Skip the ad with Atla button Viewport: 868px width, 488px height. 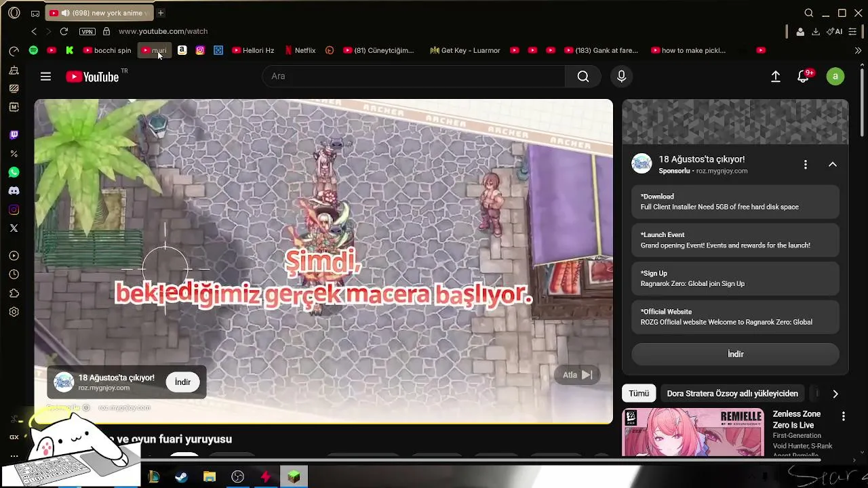click(x=577, y=375)
